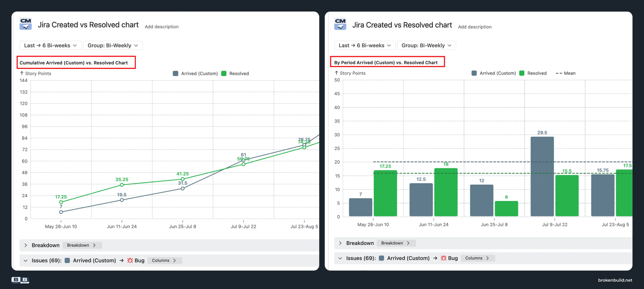
Task: Toggle the Resolved legend swatch in cumulative chart
Action: click(224, 73)
